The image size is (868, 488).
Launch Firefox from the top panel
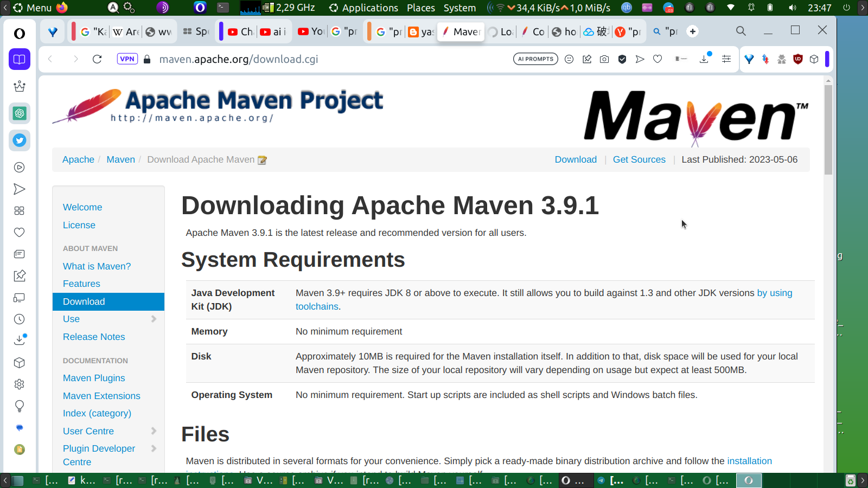click(62, 8)
